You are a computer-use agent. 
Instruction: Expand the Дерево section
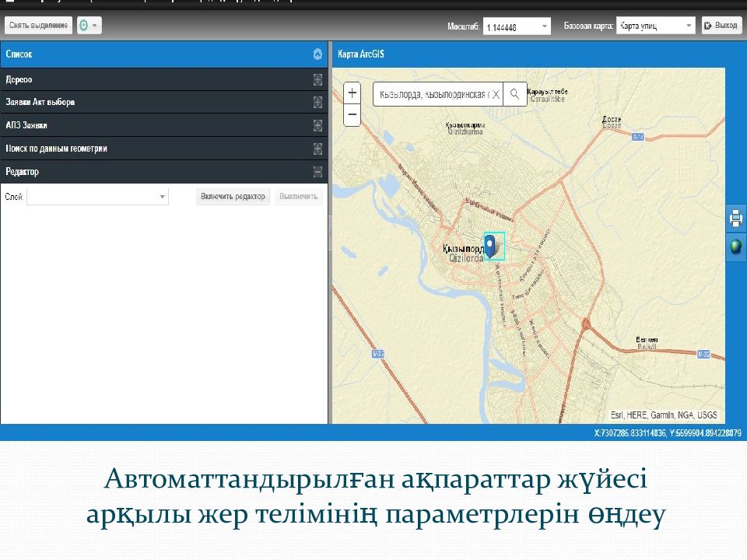coord(317,79)
